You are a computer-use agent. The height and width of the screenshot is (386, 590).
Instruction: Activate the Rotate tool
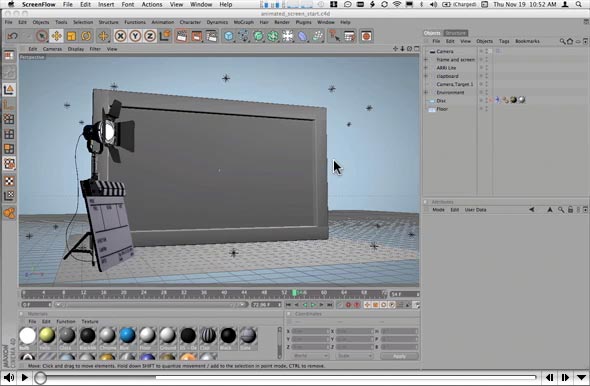(x=86, y=36)
